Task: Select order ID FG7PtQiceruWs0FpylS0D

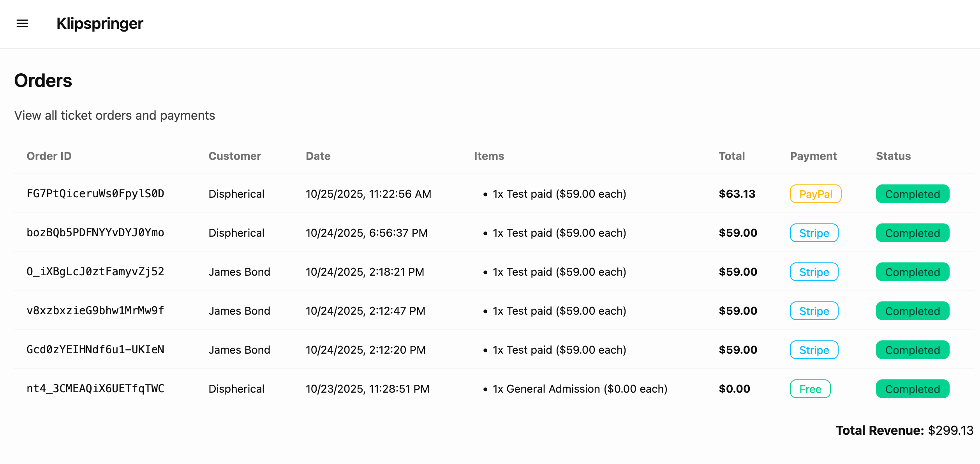Action: pos(95,194)
